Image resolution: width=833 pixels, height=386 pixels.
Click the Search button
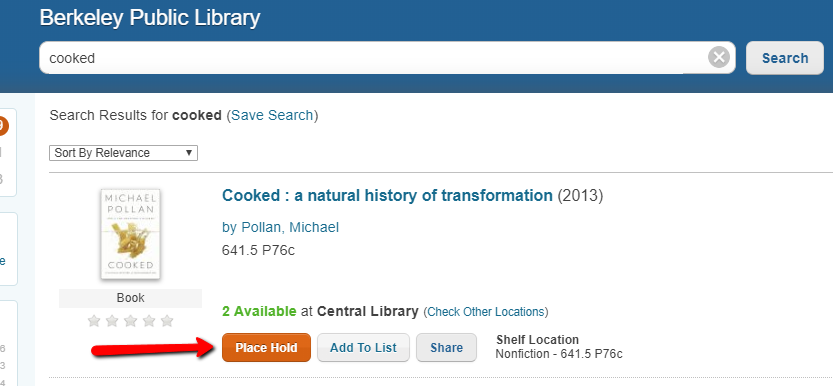785,58
